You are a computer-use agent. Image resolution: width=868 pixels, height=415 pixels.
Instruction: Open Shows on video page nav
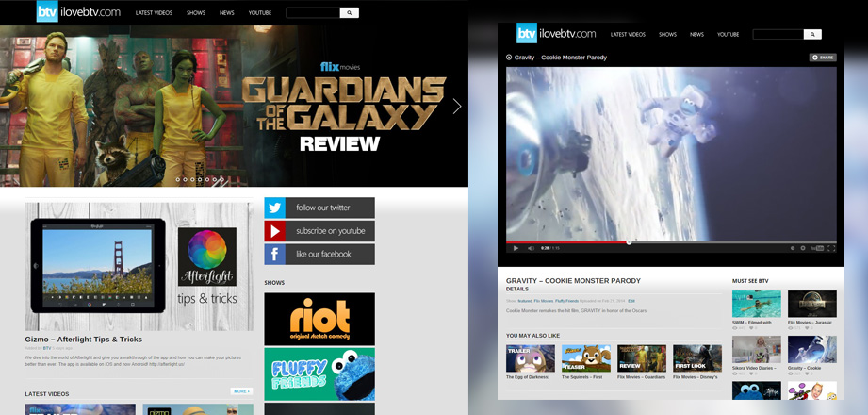(667, 34)
